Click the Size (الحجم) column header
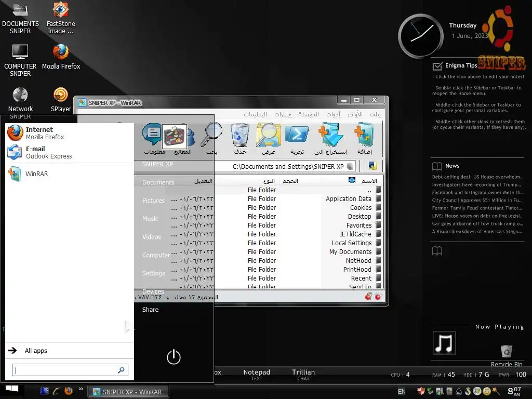The width and height of the screenshot is (532, 399). point(300,181)
